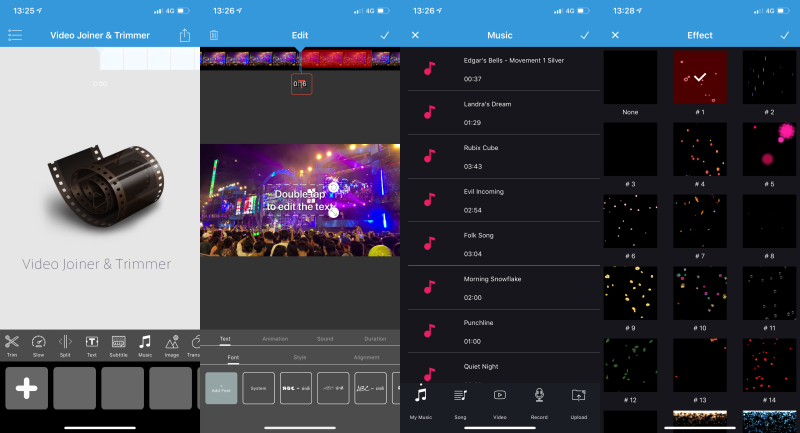800x433 pixels.
Task: Tap the share export icon
Action: tap(185, 35)
